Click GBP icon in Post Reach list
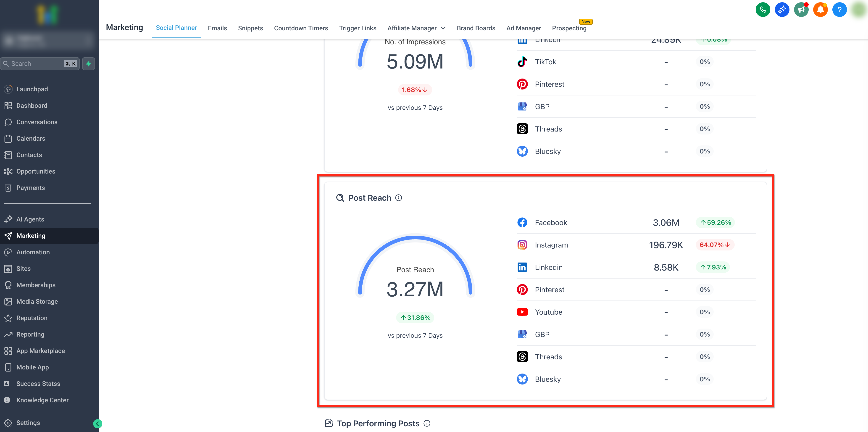The width and height of the screenshot is (868, 432). 522,334
